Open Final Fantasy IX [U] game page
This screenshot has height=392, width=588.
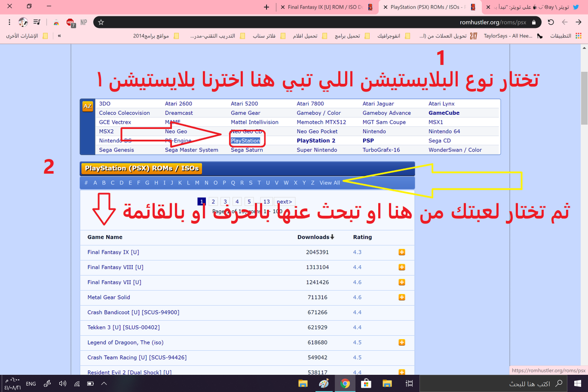[113, 252]
